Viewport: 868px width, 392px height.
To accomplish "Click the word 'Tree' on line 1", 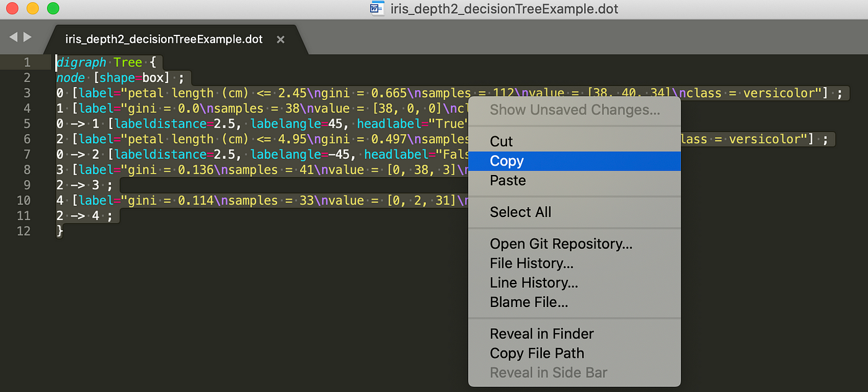I will [x=128, y=63].
